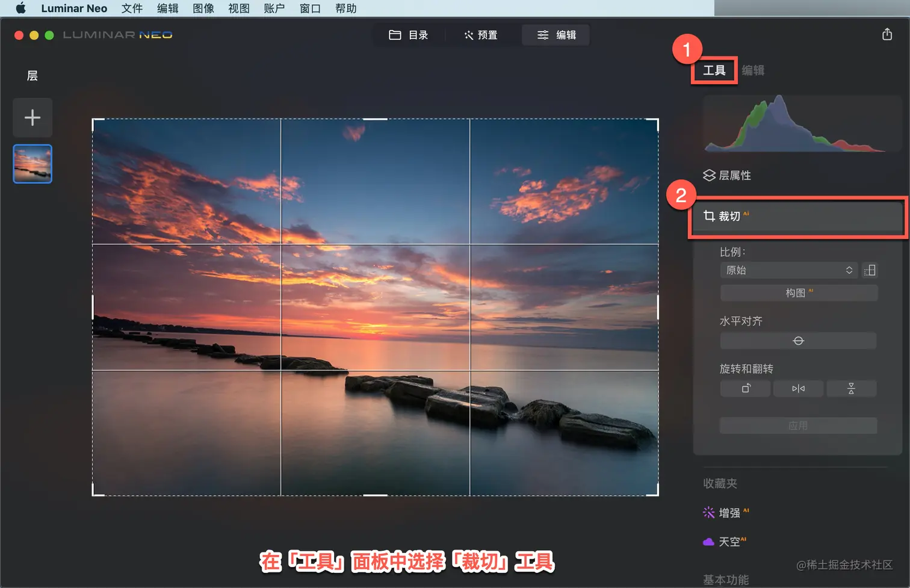Open the Luminar Neo app menu
The image size is (910, 588).
pos(74,8)
